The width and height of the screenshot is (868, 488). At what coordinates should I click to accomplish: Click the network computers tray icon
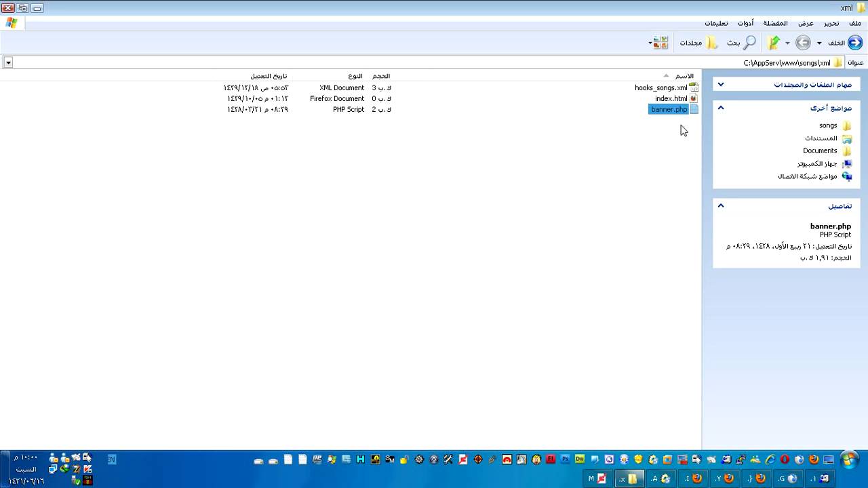[52, 469]
